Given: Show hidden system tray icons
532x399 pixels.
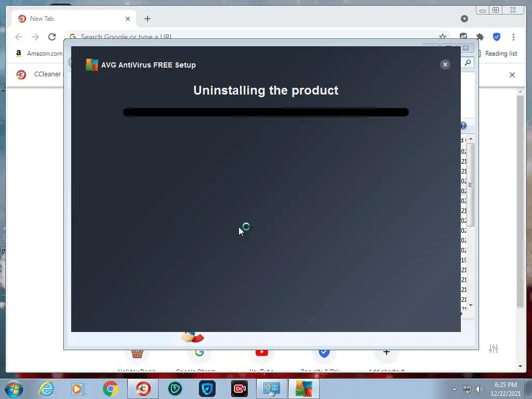Looking at the screenshot, I should (454, 389).
